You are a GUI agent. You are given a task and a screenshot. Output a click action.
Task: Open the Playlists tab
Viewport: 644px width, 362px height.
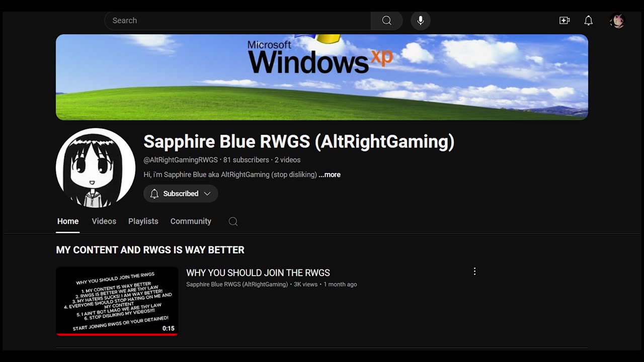coord(143,221)
